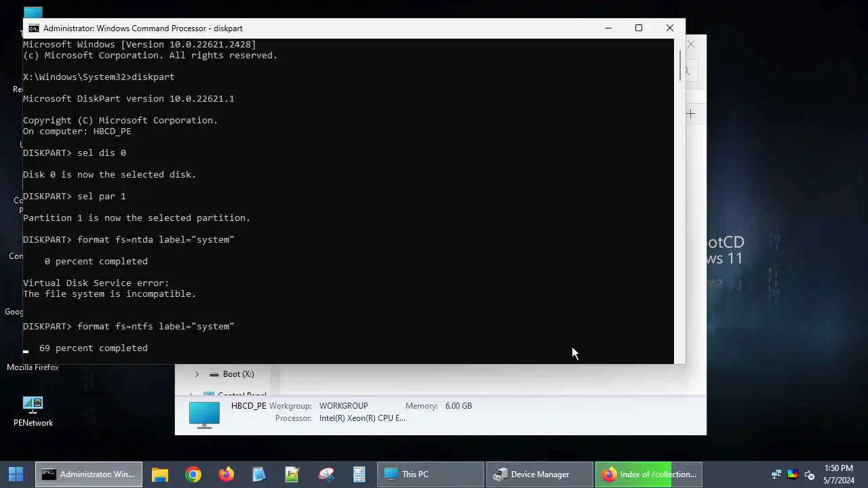Click the 'sel dis 0' command line
The width and height of the screenshot is (868, 488).
point(75,152)
